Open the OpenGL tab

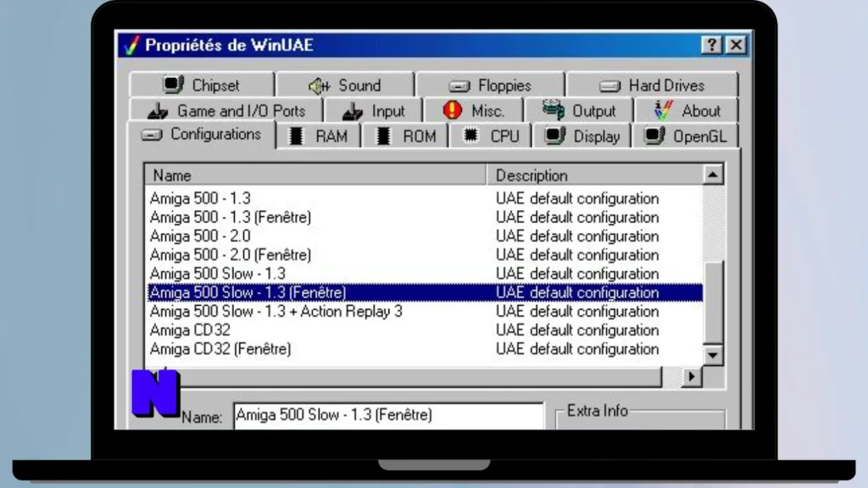[685, 136]
